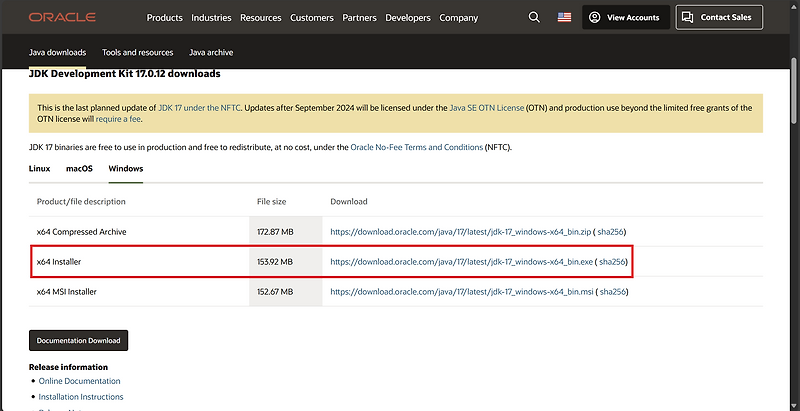The image size is (800, 411).
Task: Click the Contact Sales chat icon
Action: 689,17
